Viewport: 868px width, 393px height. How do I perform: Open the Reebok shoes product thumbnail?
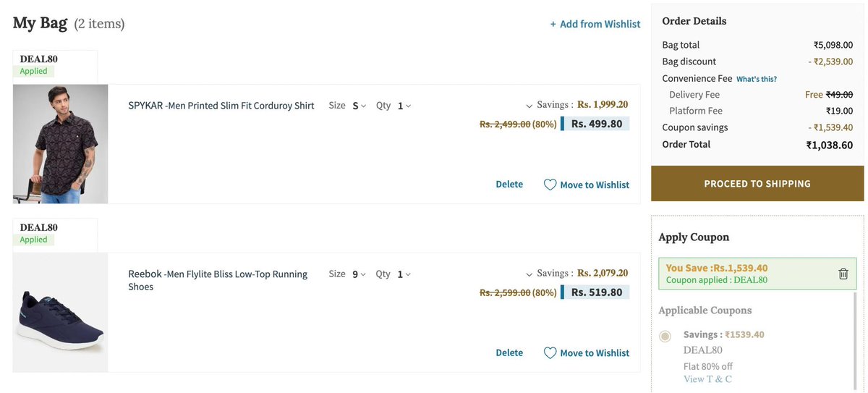point(61,313)
